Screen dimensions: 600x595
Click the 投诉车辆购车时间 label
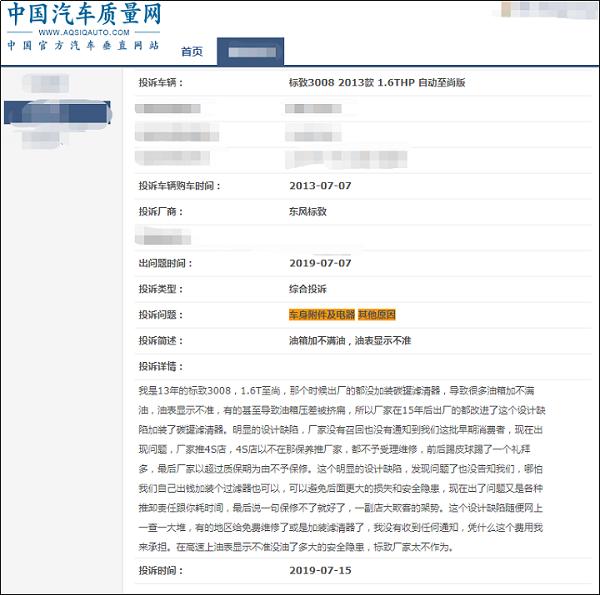(179, 186)
